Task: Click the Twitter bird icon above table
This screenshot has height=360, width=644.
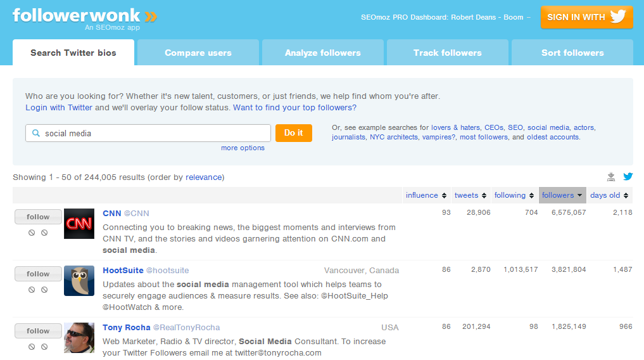Action: [x=628, y=177]
